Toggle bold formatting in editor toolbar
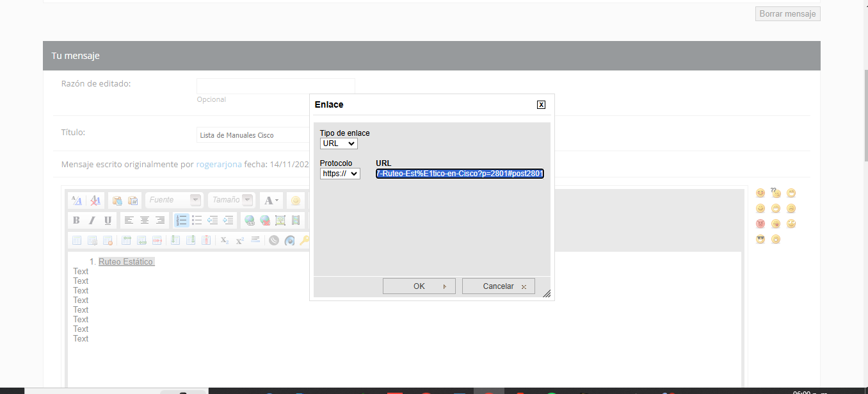 pos(76,220)
